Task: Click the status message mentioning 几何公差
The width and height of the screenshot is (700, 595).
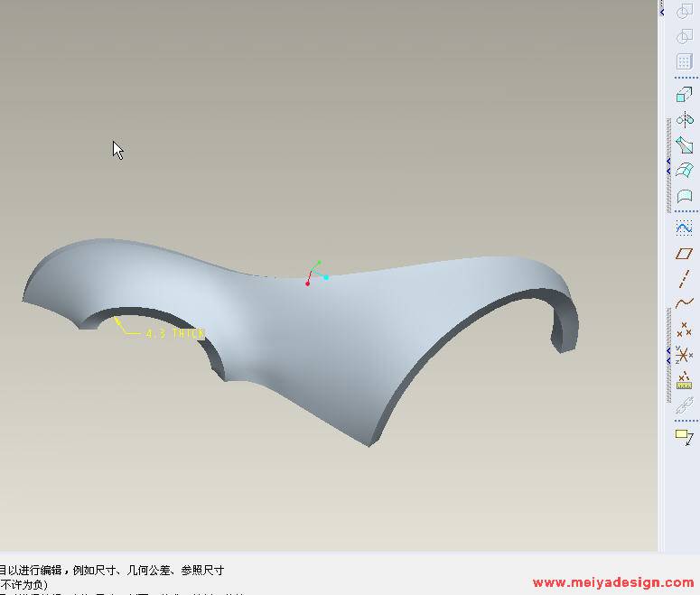Action: [112, 570]
